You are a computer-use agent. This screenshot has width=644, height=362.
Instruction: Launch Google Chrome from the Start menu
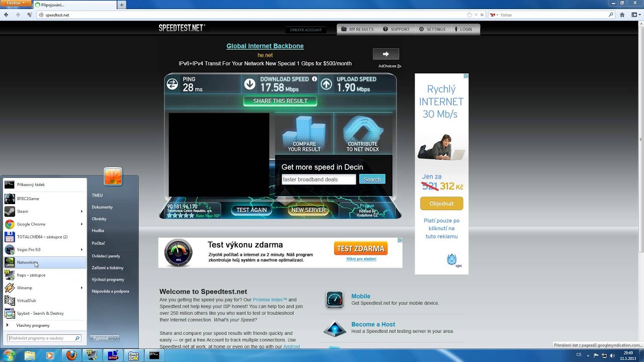pyautogui.click(x=44, y=224)
